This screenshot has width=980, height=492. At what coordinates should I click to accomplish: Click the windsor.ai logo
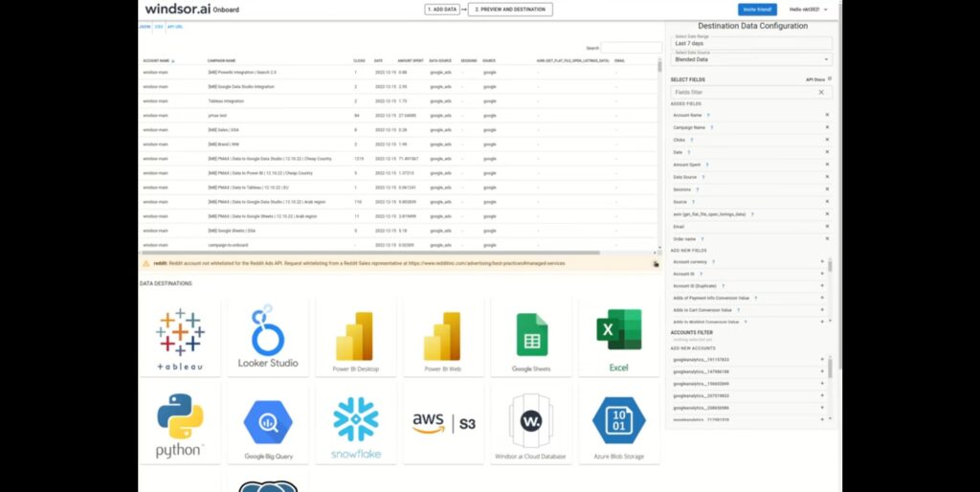[178, 10]
